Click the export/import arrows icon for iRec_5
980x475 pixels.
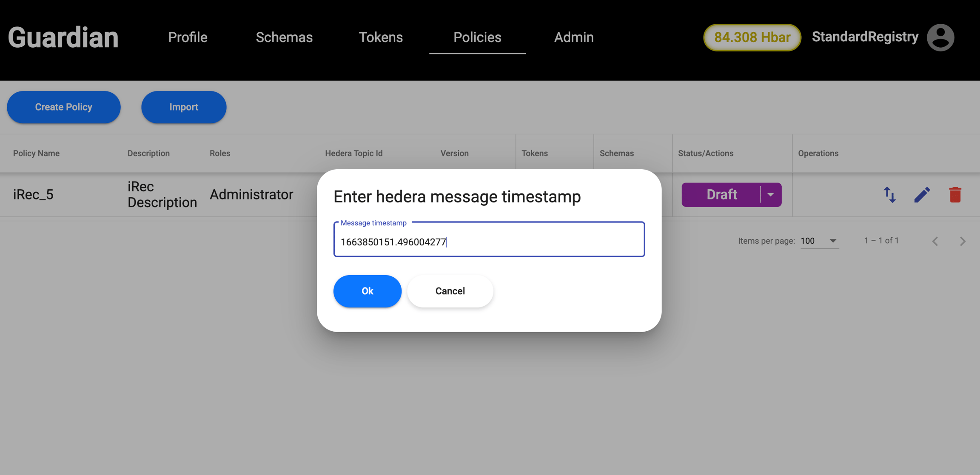pyautogui.click(x=889, y=195)
